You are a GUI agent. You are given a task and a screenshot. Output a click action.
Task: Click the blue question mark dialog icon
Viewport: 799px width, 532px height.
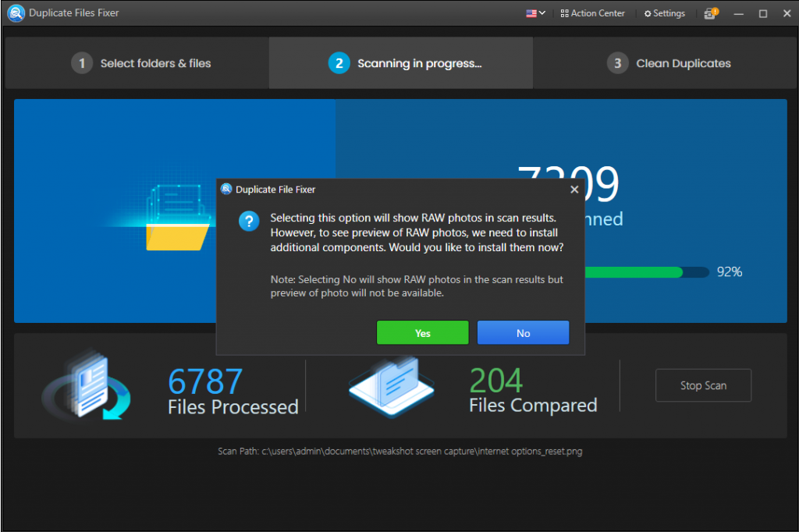[249, 222]
